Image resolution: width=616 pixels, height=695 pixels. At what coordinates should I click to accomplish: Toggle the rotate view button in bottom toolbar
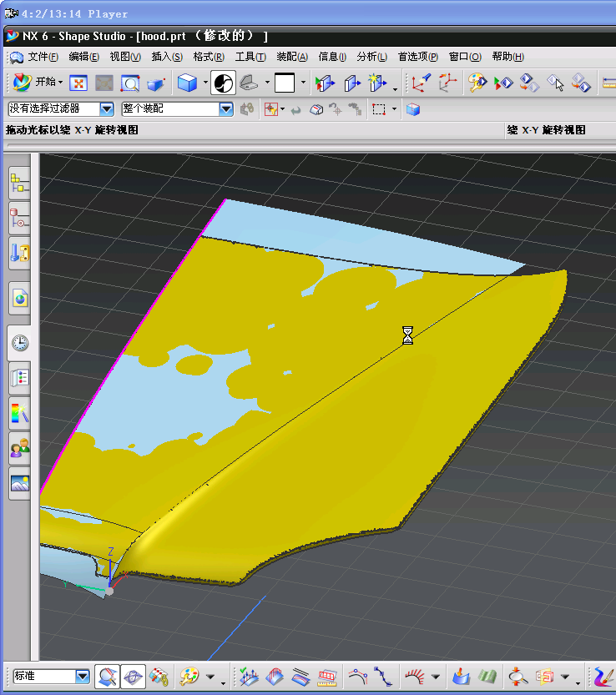click(133, 676)
